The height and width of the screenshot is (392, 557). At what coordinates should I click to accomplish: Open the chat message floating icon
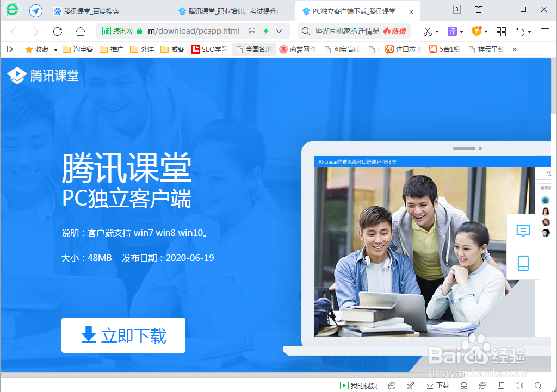pyautogui.click(x=523, y=231)
